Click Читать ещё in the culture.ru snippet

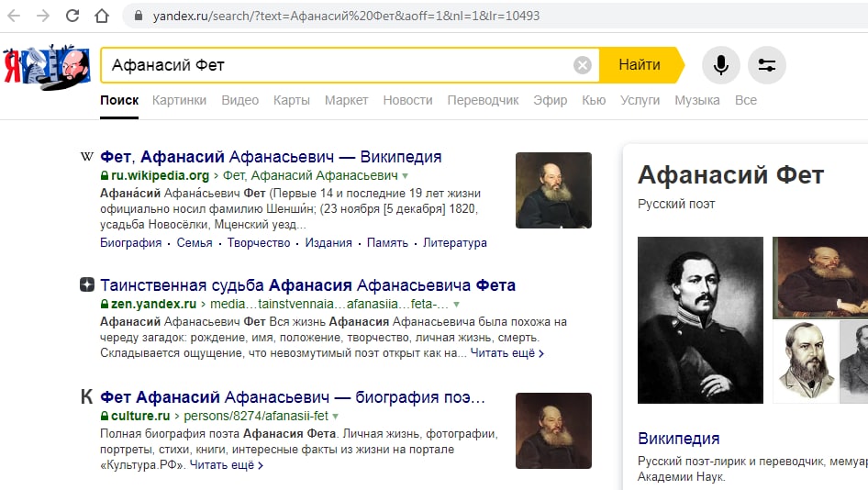[227, 464]
